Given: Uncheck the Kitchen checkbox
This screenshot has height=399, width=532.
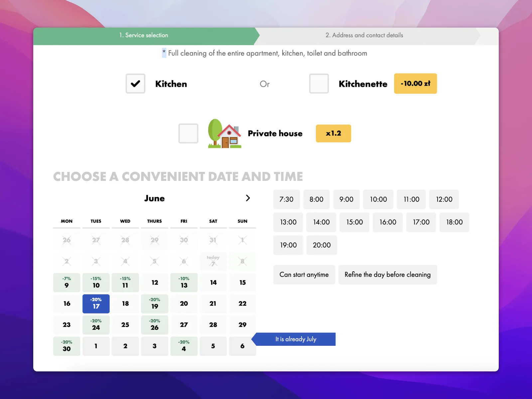Looking at the screenshot, I should pyautogui.click(x=135, y=84).
